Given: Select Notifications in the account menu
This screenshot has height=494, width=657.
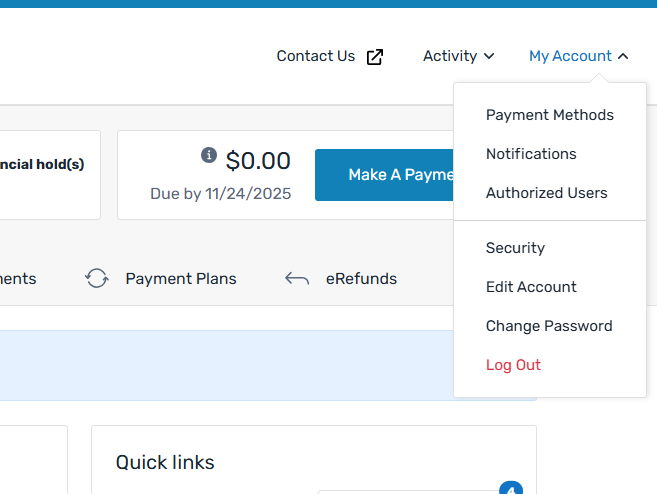Looking at the screenshot, I should (531, 154).
